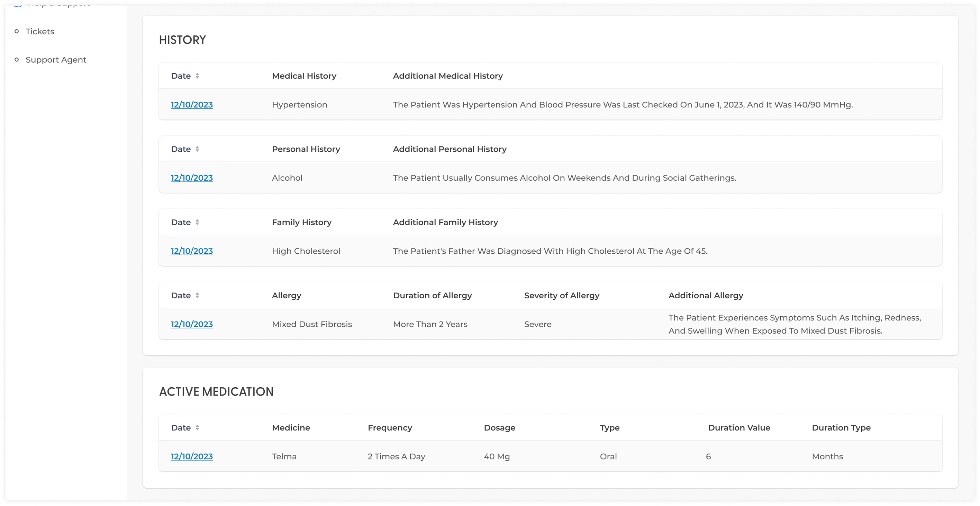Open the Mixed Dust Fibrosis allergy date
The image size is (980, 506).
coord(192,324)
